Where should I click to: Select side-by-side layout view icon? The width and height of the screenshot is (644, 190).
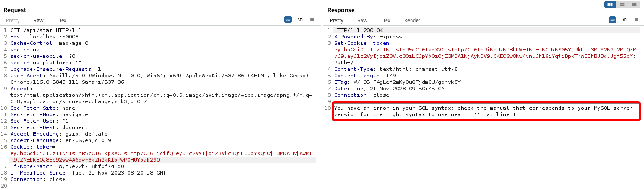point(610,5)
